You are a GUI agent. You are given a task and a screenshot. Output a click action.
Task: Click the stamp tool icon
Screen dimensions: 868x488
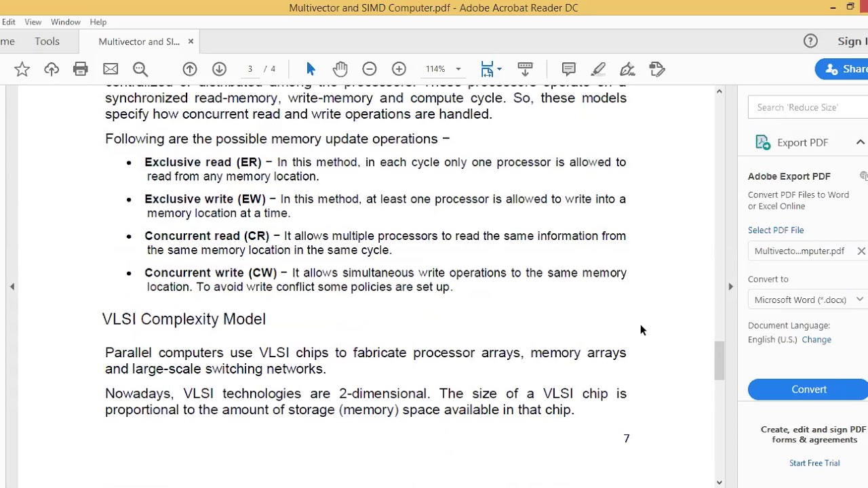pos(656,69)
